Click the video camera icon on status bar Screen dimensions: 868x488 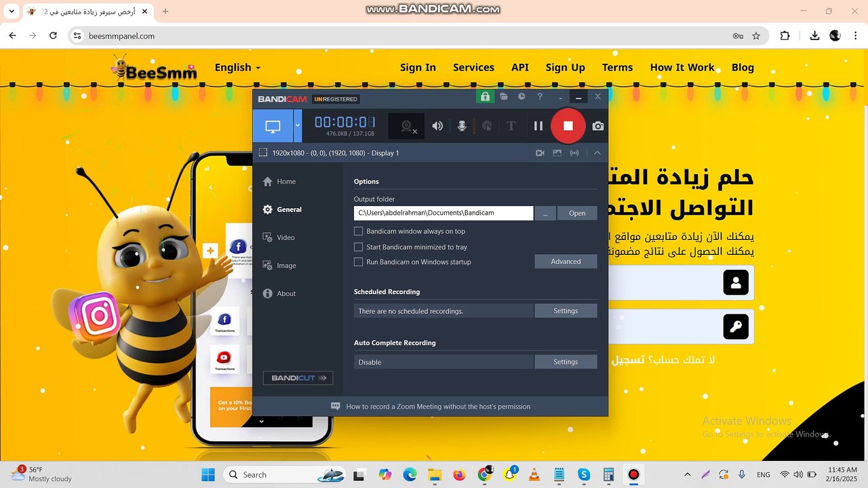click(540, 153)
